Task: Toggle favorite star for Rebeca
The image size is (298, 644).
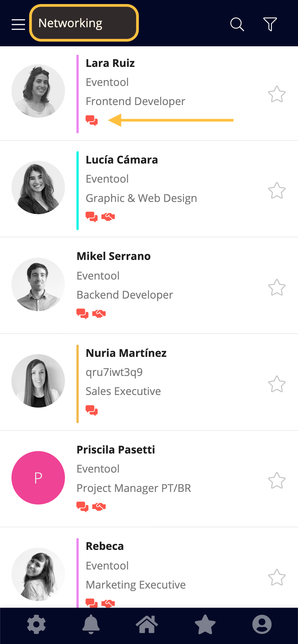Action: point(277,577)
